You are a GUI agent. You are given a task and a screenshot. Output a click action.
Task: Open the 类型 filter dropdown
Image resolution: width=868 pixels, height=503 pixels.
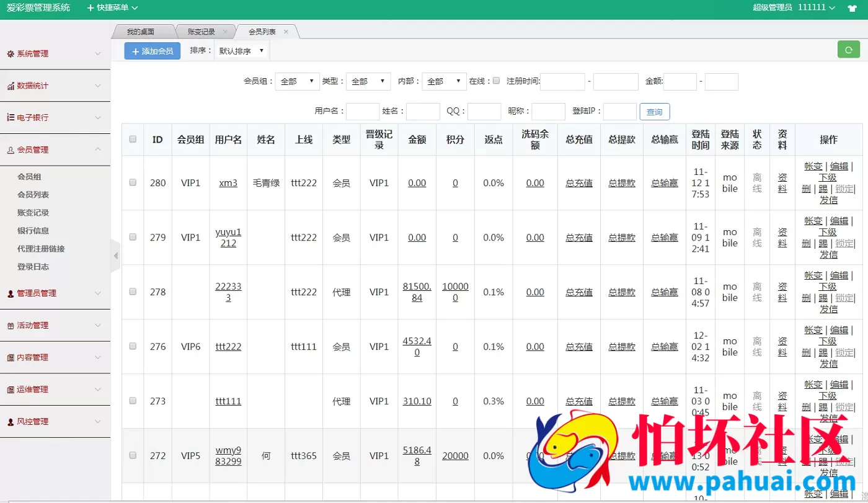tap(368, 81)
